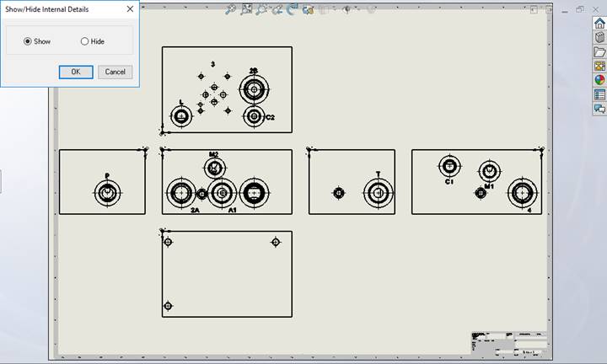Cancel the Show/Hide Internal Details dialog

115,72
